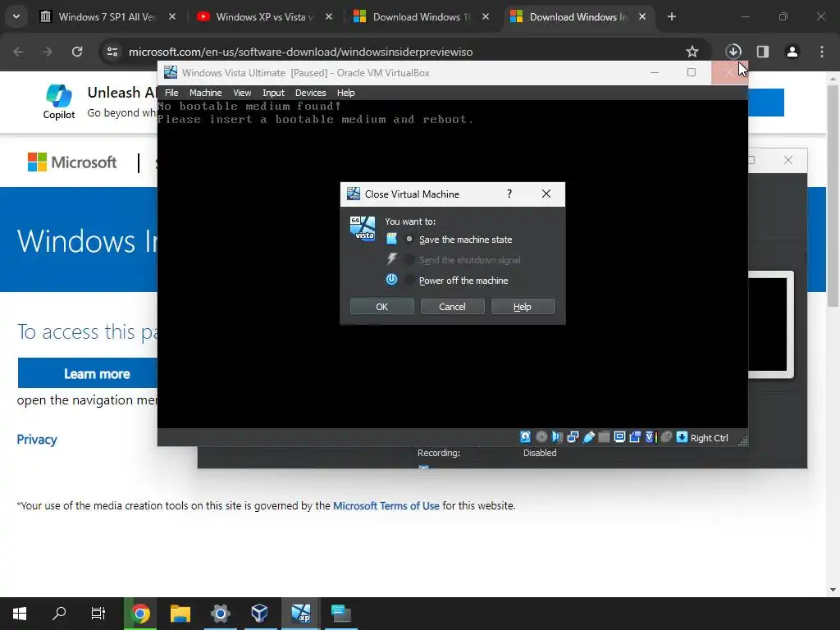This screenshot has width=840, height=630.
Task: Click the recording indicator in VM status bar
Action: [x=635, y=437]
